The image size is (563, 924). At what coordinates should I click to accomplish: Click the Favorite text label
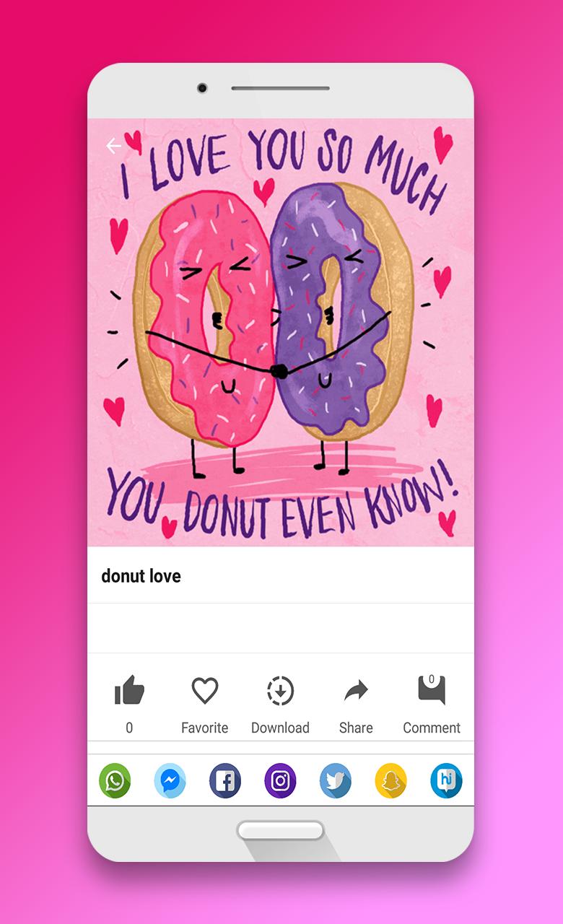(x=205, y=728)
